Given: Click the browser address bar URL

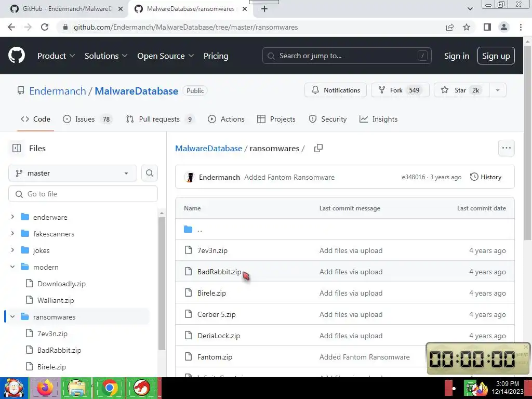Looking at the screenshot, I should tap(185, 27).
